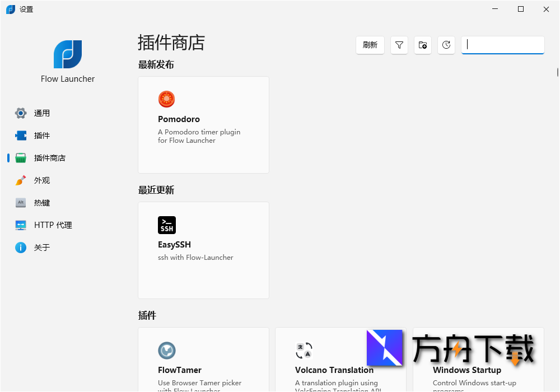Image resolution: width=560 pixels, height=392 pixels.
Task: Open the 通用 settings section
Action: [43, 113]
